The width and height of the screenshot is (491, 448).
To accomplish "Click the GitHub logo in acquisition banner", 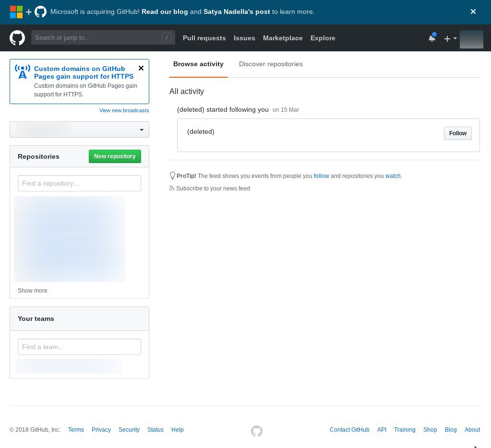I will (x=40, y=12).
